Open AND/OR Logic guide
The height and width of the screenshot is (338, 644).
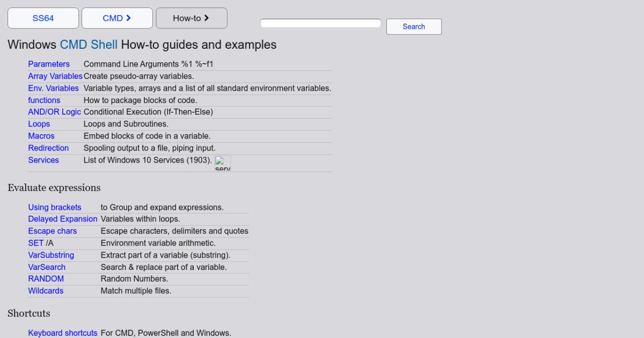coord(54,112)
